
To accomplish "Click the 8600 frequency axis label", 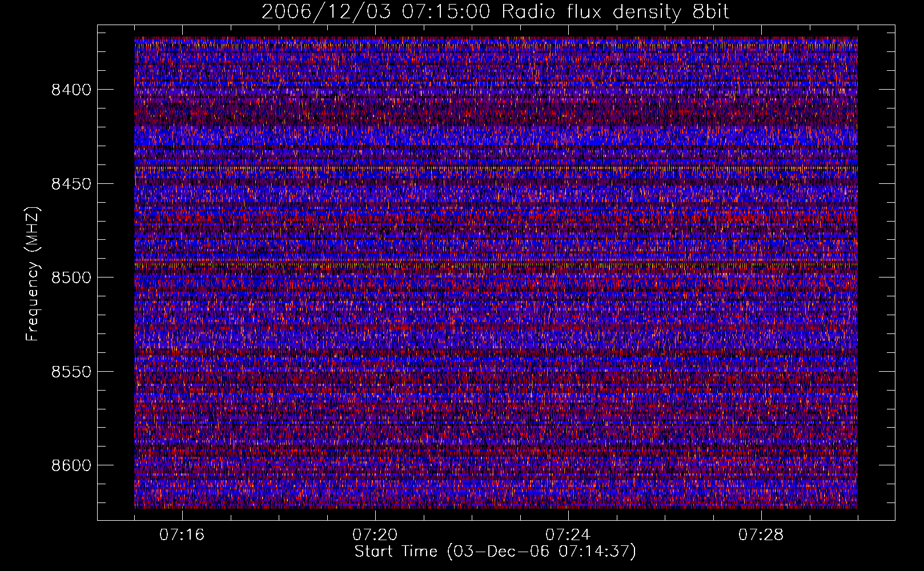I will (x=71, y=465).
